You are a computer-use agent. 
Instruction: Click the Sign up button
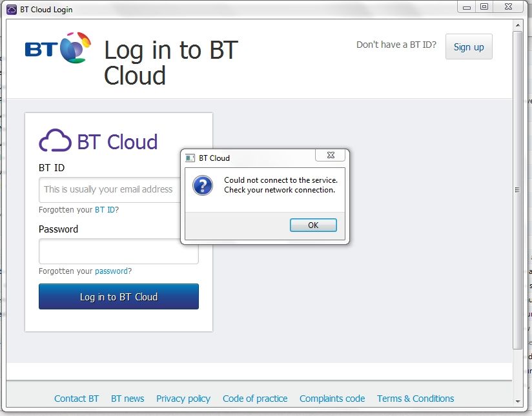pos(469,47)
